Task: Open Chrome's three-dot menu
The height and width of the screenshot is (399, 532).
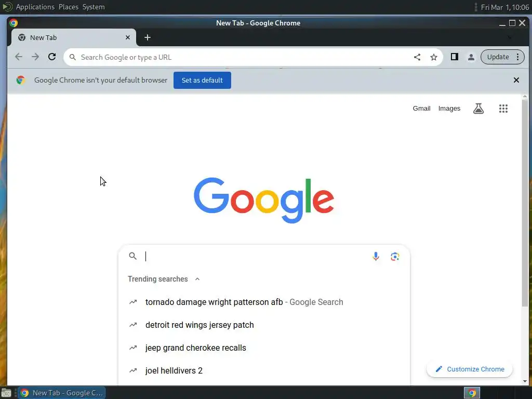Action: point(518,57)
